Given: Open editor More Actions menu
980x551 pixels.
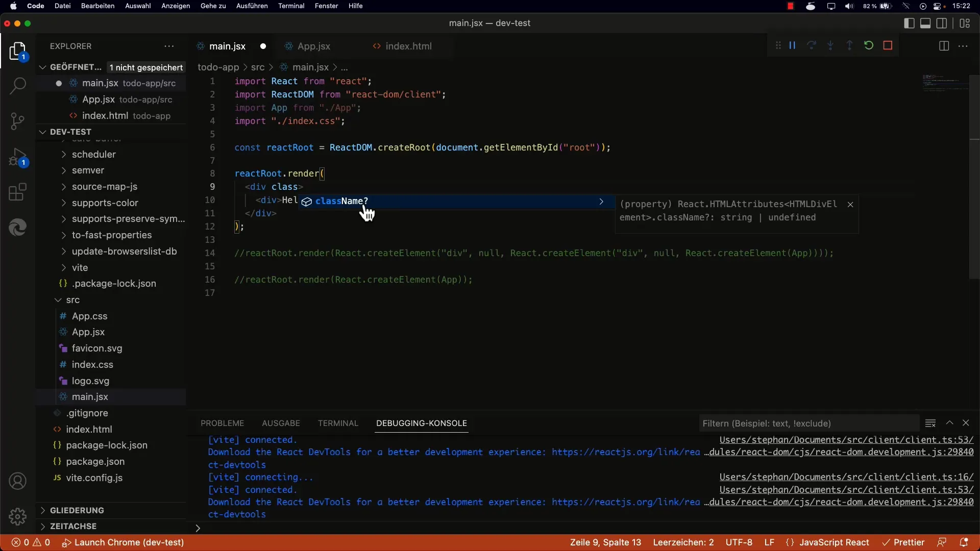Looking at the screenshot, I should tap(963, 46).
